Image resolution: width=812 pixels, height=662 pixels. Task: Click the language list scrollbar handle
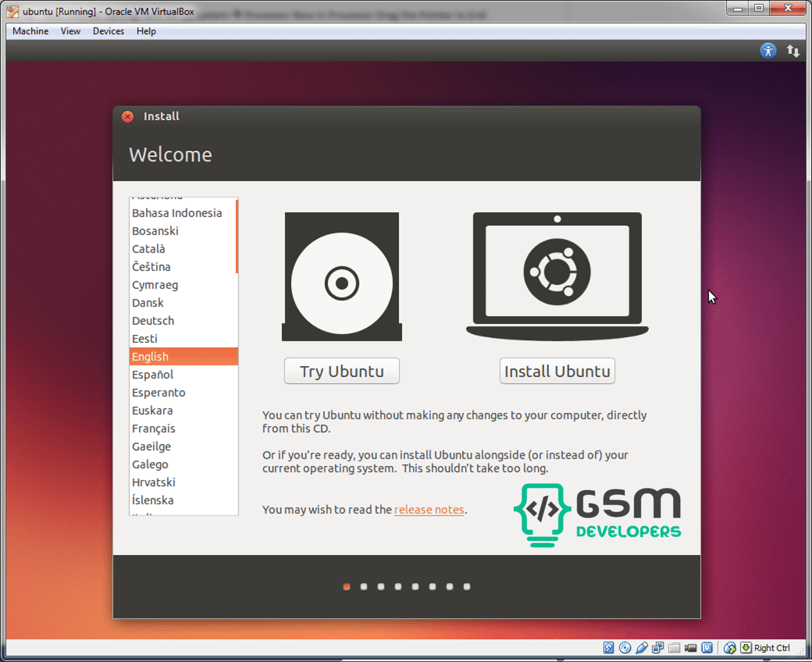pos(237,237)
